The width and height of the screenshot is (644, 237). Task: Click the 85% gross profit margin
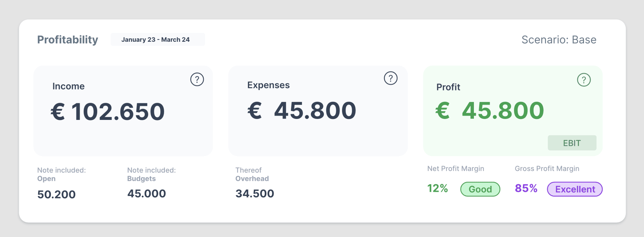(526, 188)
